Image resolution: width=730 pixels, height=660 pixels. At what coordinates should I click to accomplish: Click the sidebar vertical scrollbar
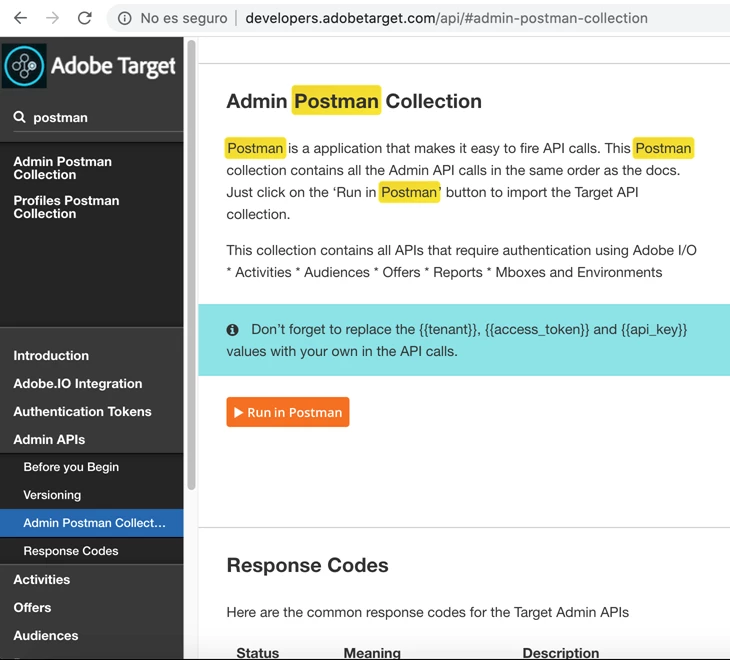point(191,265)
